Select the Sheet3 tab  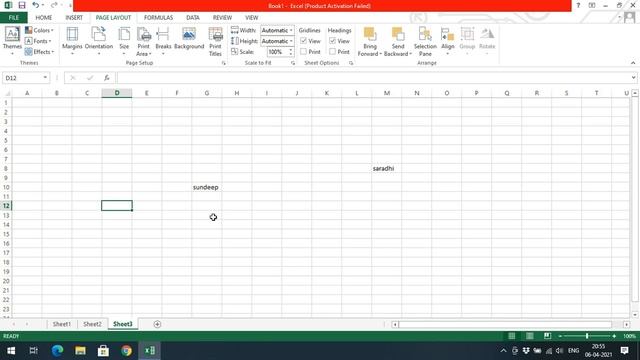(122, 324)
